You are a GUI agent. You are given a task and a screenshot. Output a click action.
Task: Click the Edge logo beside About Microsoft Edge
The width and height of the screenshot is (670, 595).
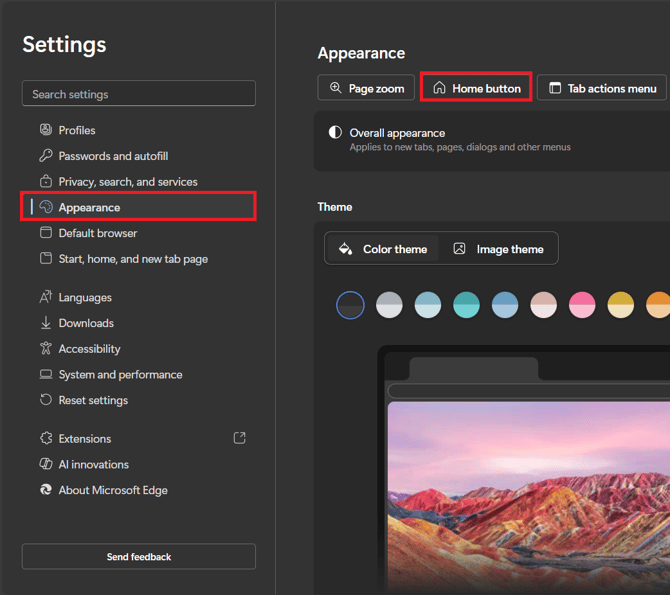(x=45, y=490)
